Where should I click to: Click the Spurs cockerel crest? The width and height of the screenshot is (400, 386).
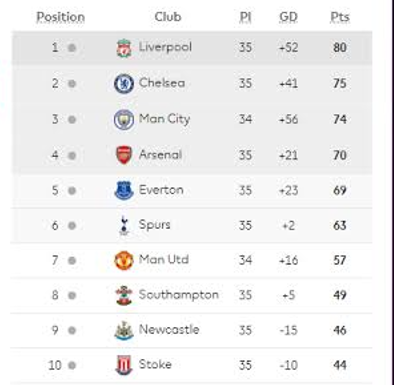124,226
